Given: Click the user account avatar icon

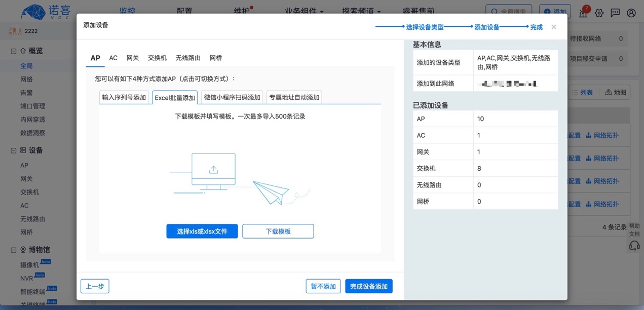Looking at the screenshot, I should [631, 13].
